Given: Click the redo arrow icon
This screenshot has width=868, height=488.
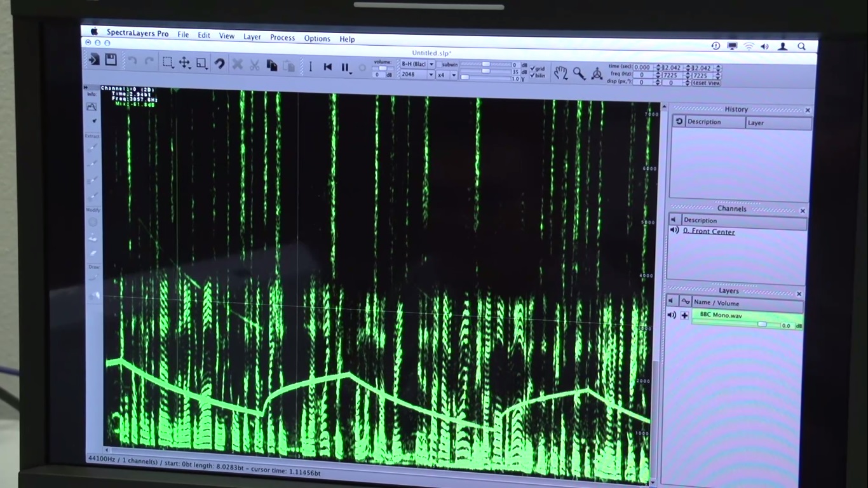Looking at the screenshot, I should (x=149, y=62).
